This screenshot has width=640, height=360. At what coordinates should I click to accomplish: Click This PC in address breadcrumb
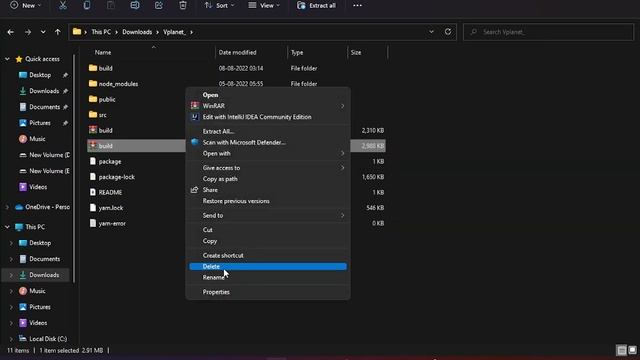point(101,32)
